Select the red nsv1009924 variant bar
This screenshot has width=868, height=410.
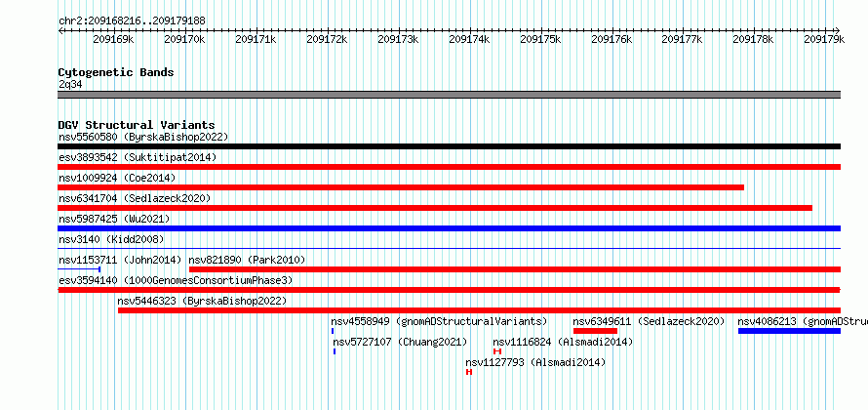tap(401, 187)
